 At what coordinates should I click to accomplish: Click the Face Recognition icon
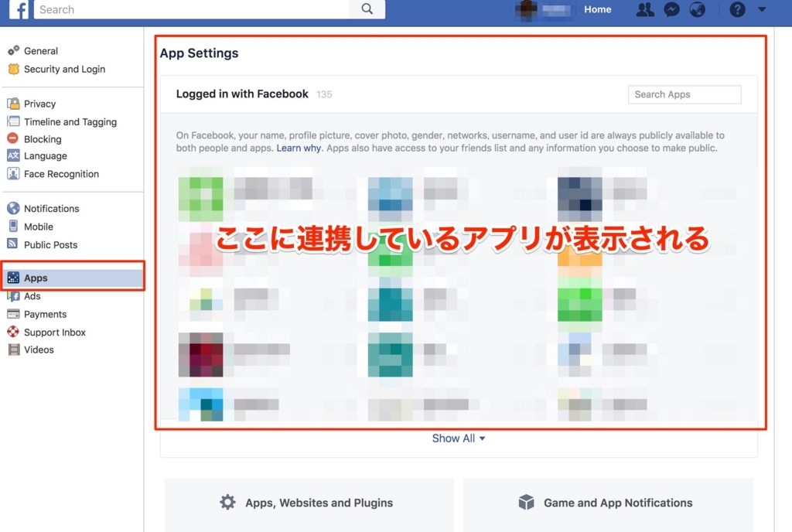[14, 174]
